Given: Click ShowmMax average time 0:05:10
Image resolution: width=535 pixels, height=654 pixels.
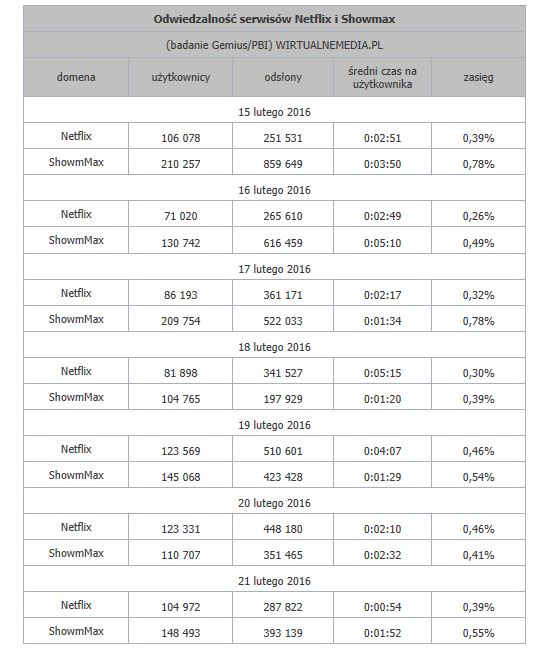Looking at the screenshot, I should tap(382, 243).
